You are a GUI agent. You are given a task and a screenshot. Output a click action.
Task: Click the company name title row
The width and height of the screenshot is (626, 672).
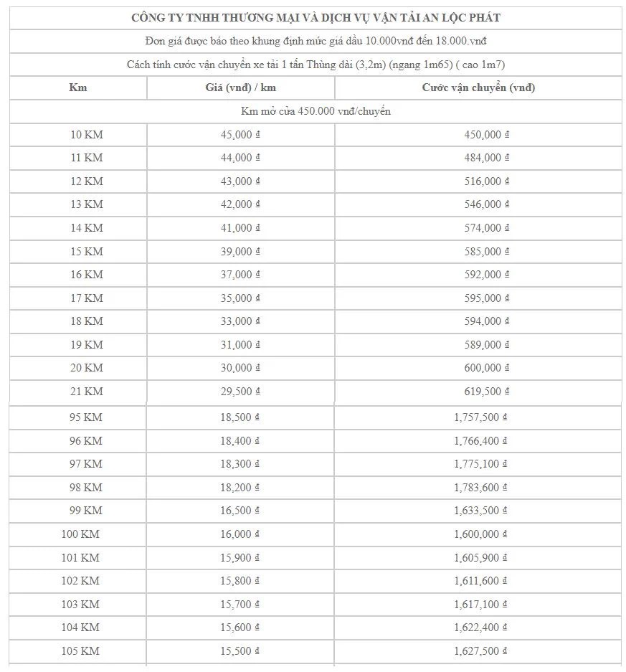[x=316, y=18]
